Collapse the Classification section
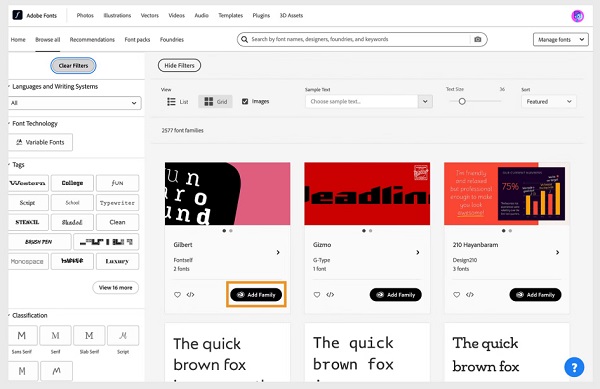The image size is (600, 389). 28,315
